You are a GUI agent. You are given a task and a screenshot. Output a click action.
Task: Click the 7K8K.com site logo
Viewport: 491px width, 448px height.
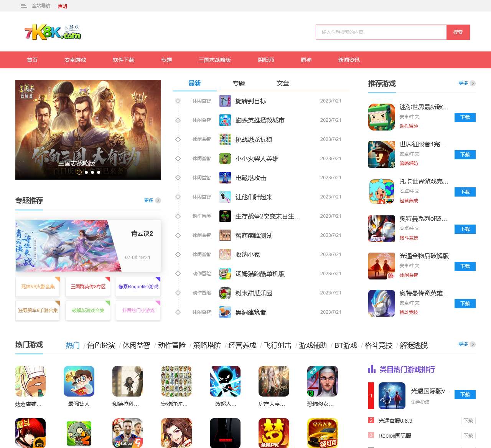click(53, 32)
